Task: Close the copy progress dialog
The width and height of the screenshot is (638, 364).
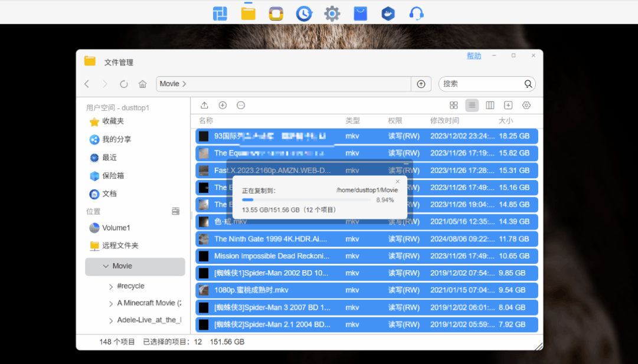Action: click(x=398, y=181)
